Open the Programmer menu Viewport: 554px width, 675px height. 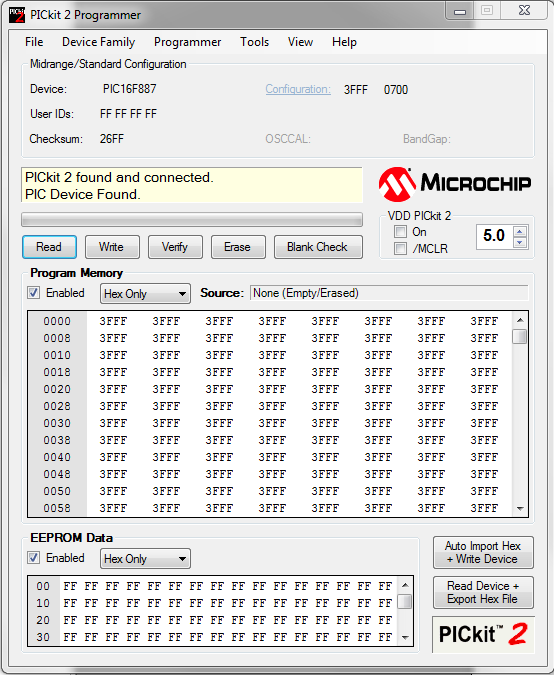point(188,42)
